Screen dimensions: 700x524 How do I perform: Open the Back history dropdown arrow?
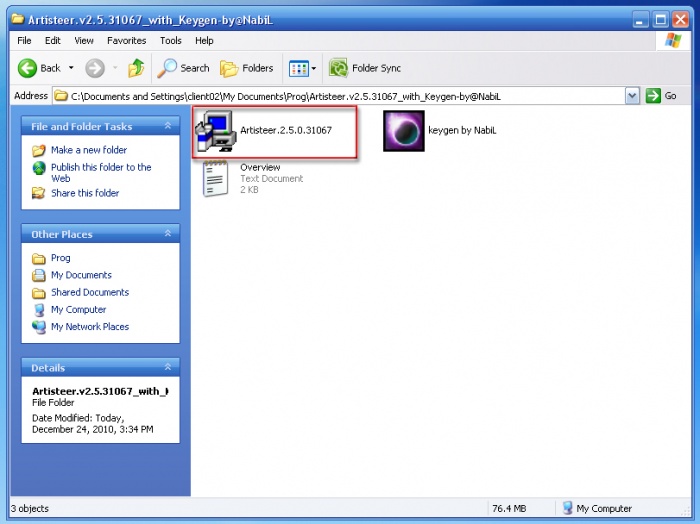(x=71, y=68)
